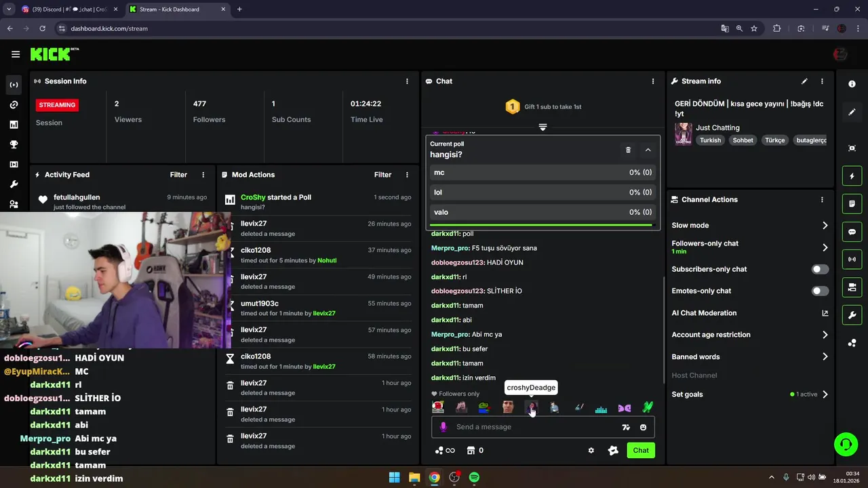
Task: Open Chat panel three-dot menu
Action: 653,81
